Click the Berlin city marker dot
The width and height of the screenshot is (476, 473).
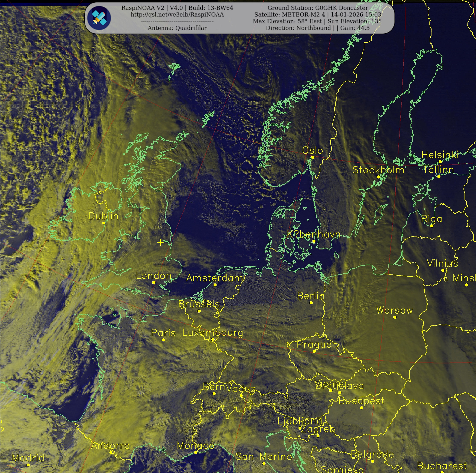click(x=311, y=303)
